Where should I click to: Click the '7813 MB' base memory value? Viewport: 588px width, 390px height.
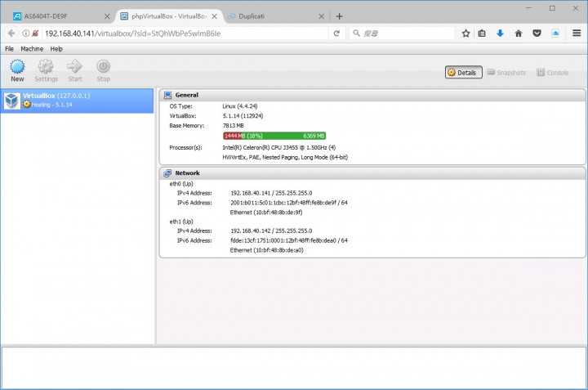click(x=233, y=126)
